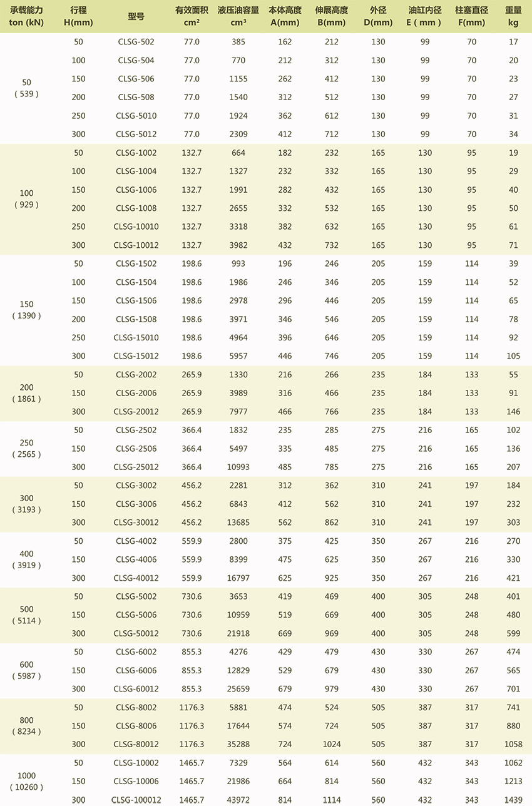
Task: Click the CLSG-5006 model cell
Action: point(136,615)
